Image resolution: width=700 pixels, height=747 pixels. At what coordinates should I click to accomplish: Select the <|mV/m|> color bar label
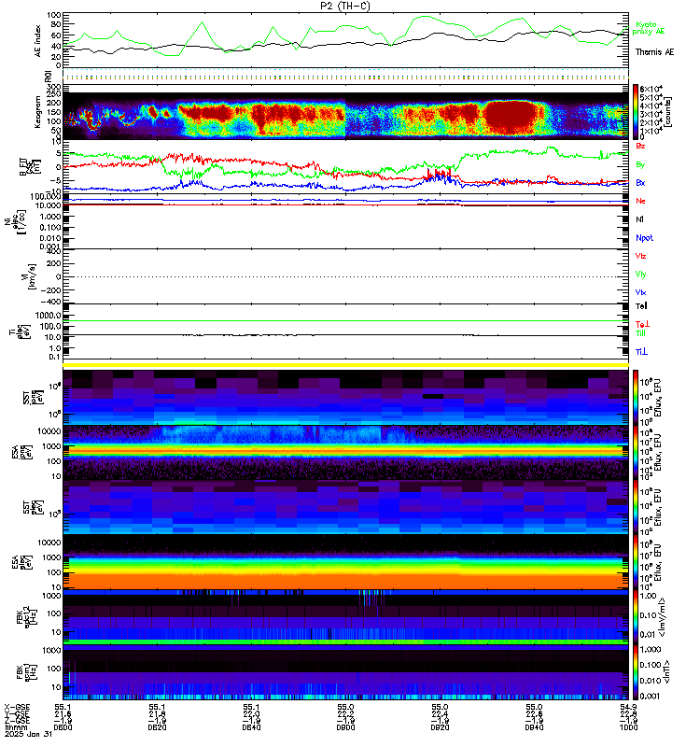pyautogui.click(x=663, y=617)
